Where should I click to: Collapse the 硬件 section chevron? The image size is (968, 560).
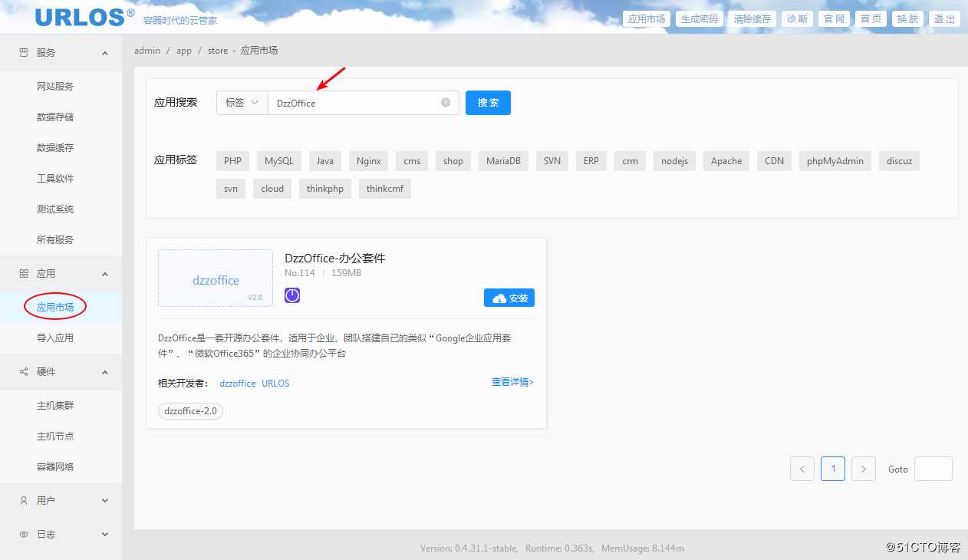point(105,372)
